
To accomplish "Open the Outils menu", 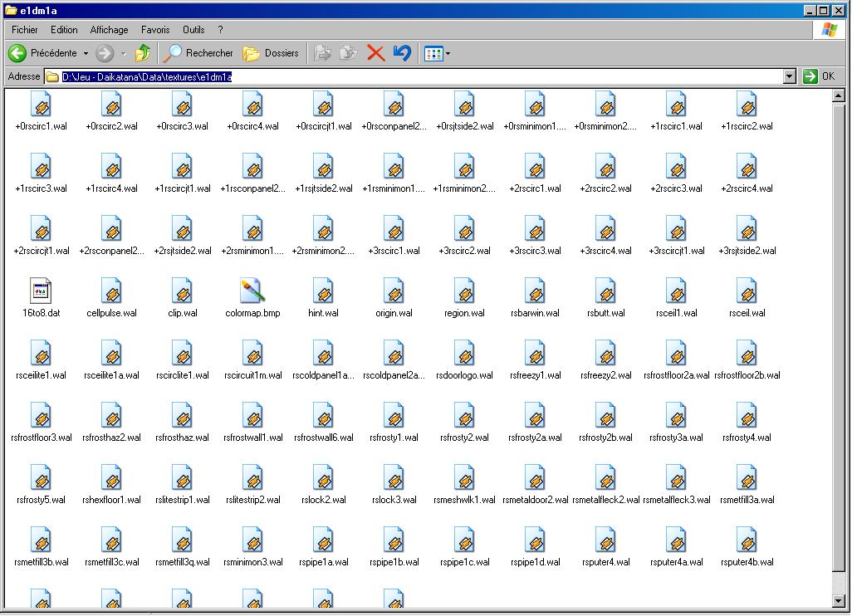I will point(193,30).
